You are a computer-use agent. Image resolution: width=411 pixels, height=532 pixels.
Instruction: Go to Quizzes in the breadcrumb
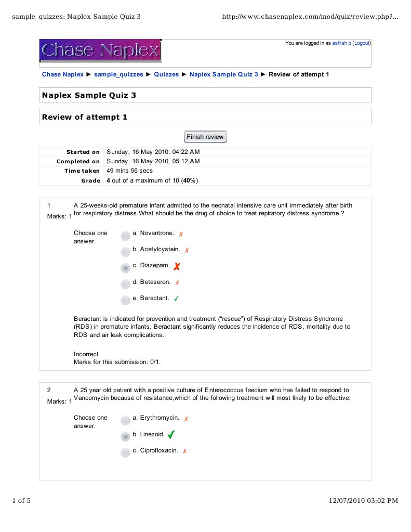click(x=166, y=74)
